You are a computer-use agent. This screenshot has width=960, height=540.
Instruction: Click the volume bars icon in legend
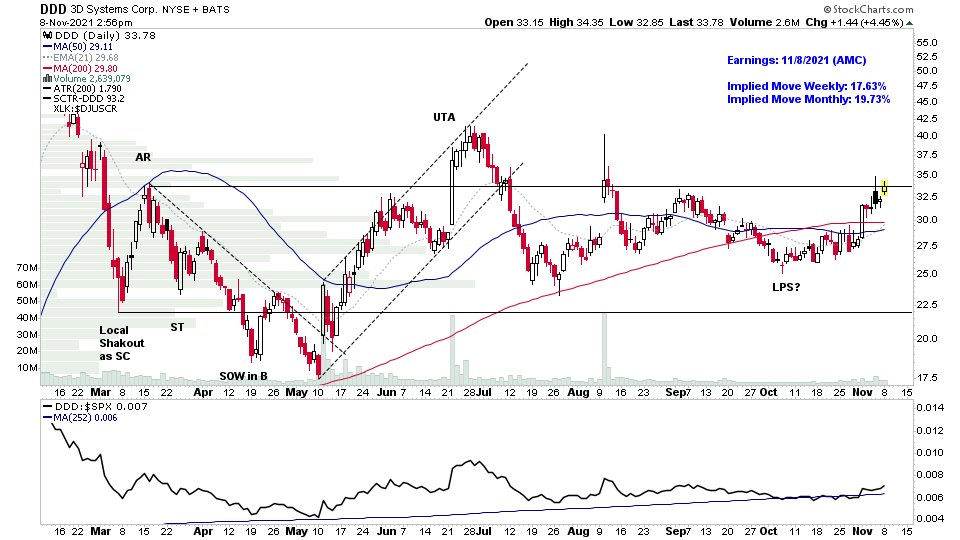pos(47,78)
